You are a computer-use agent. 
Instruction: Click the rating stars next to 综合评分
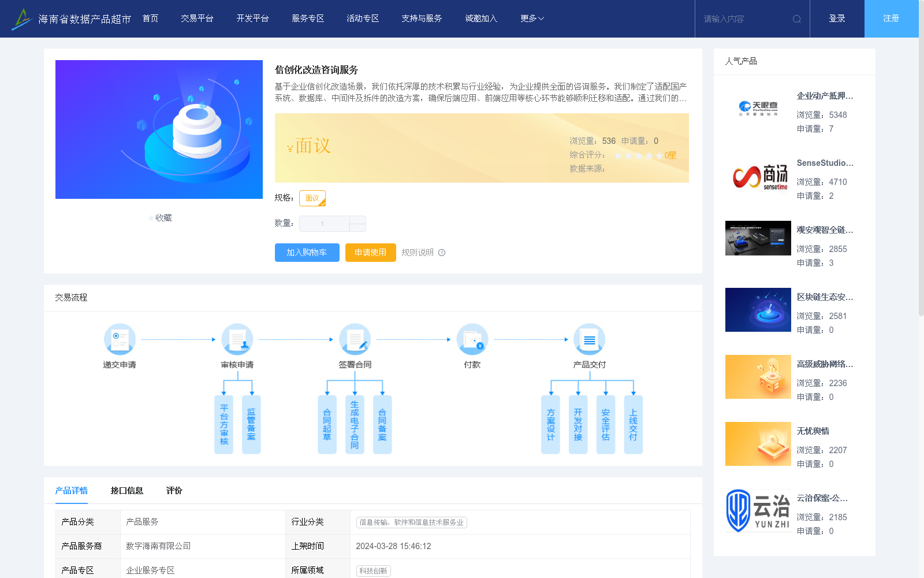click(638, 155)
